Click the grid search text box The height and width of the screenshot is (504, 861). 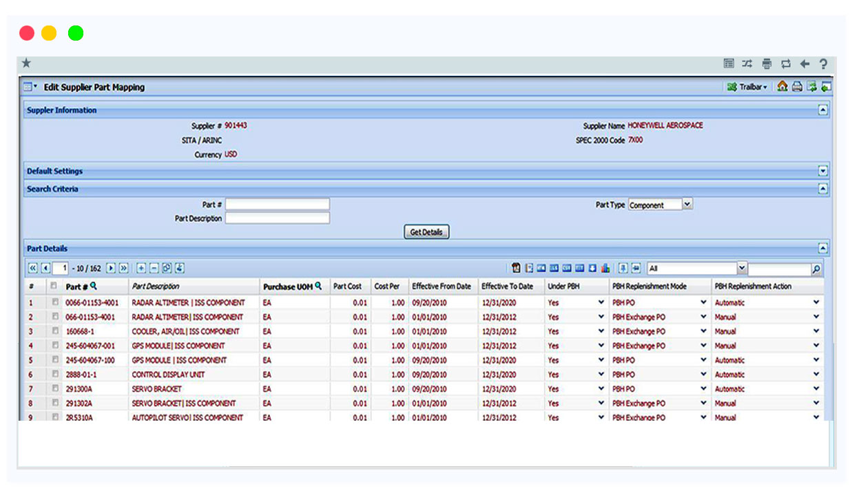click(780, 269)
